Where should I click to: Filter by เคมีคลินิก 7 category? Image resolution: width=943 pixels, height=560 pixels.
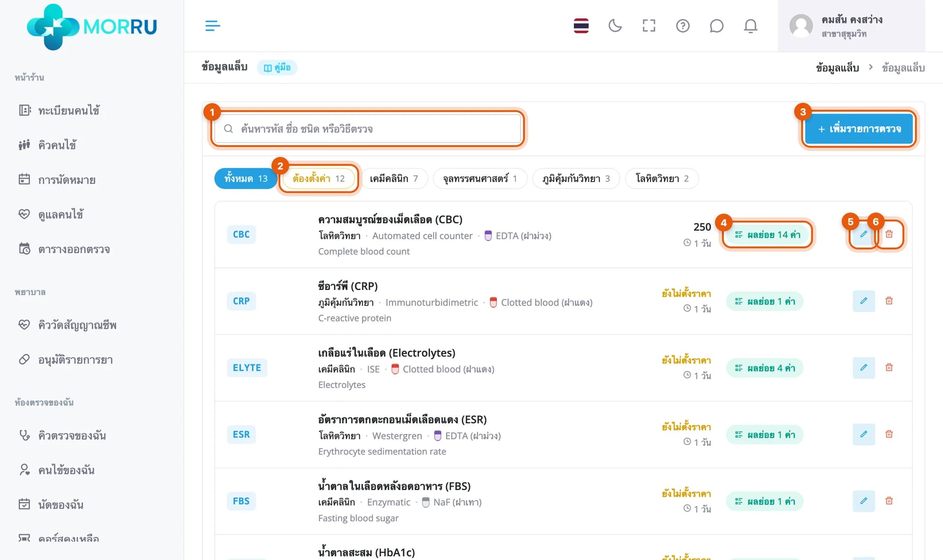click(394, 179)
